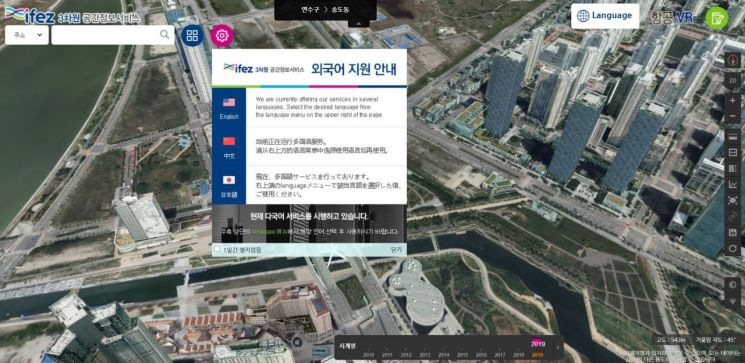Select year 2017 on timeline
Image resolution: width=745 pixels, height=363 pixels.
click(x=500, y=355)
